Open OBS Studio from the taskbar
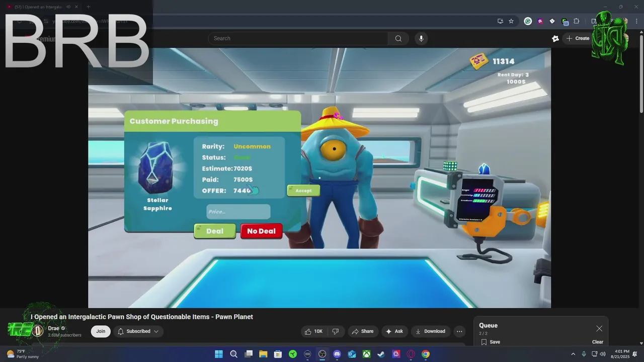 coord(323,354)
